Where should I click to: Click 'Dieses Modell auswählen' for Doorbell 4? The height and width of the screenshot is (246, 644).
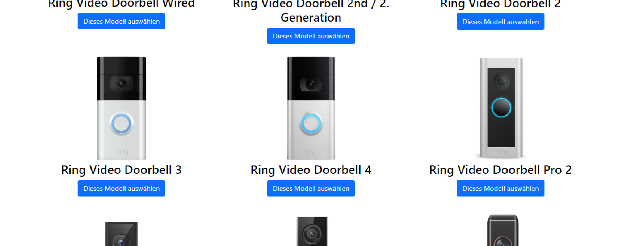(x=311, y=188)
